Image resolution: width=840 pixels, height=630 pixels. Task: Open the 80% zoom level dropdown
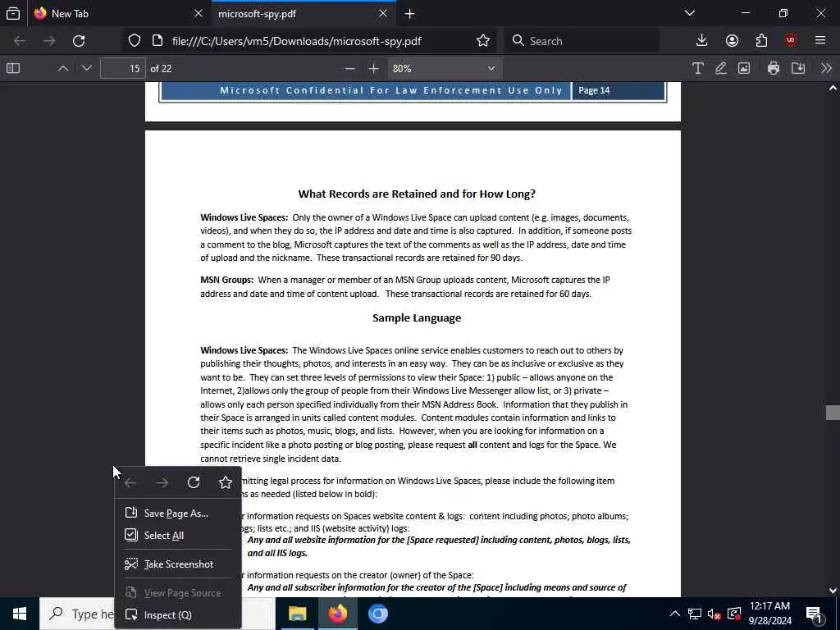point(444,69)
